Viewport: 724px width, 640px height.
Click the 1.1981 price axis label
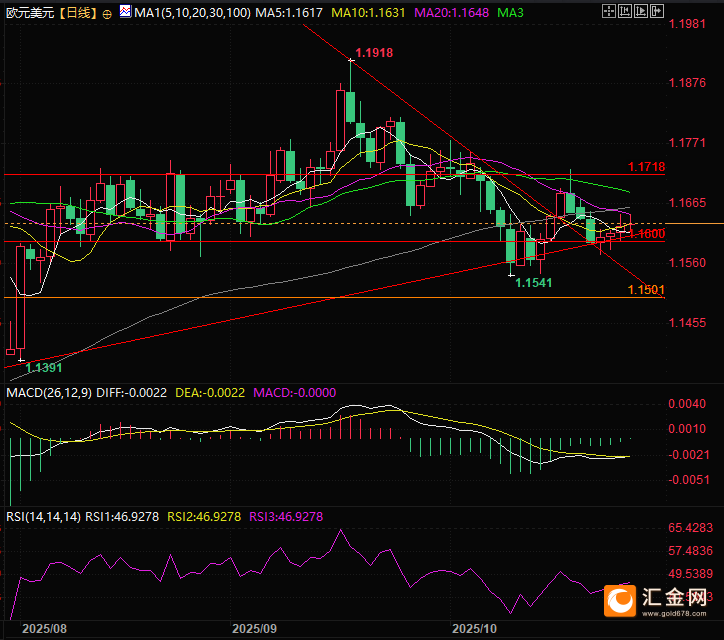click(687, 24)
